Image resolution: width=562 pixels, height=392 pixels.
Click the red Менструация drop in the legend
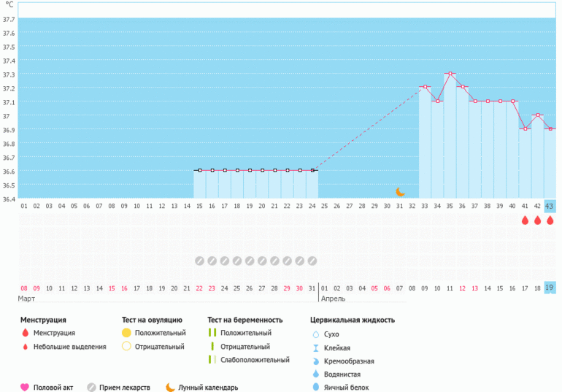point(25,333)
